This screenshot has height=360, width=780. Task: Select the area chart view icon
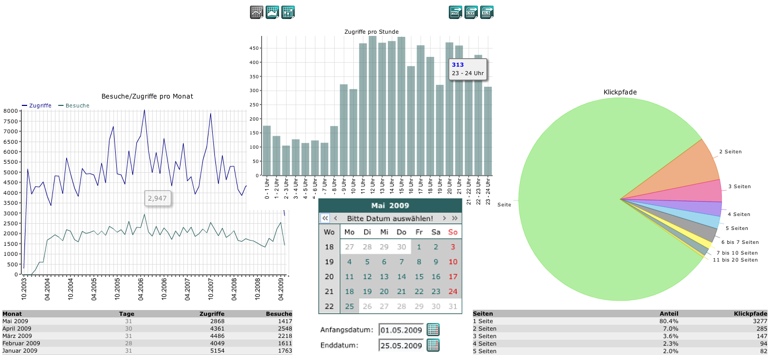click(273, 12)
